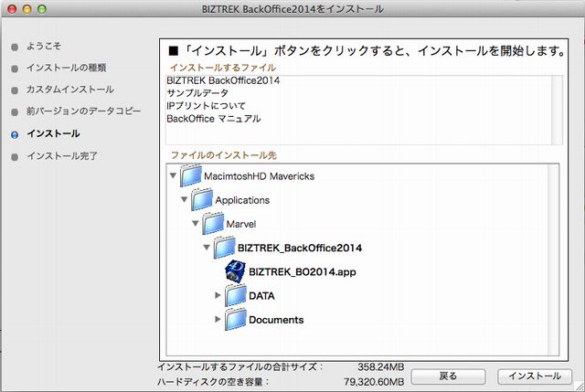The width and height of the screenshot is (585, 392).
Task: Expand the Documents folder disclosure triangle
Action: 218,319
